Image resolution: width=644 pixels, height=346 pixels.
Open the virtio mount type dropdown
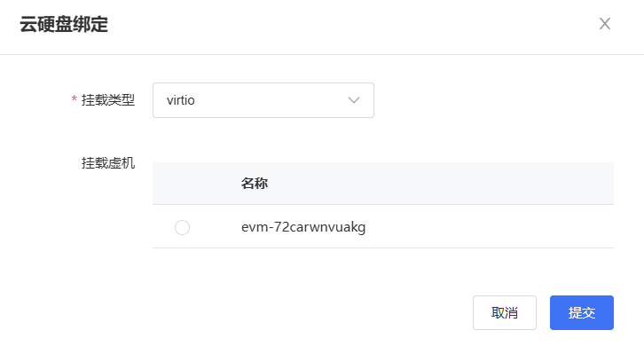(x=263, y=100)
